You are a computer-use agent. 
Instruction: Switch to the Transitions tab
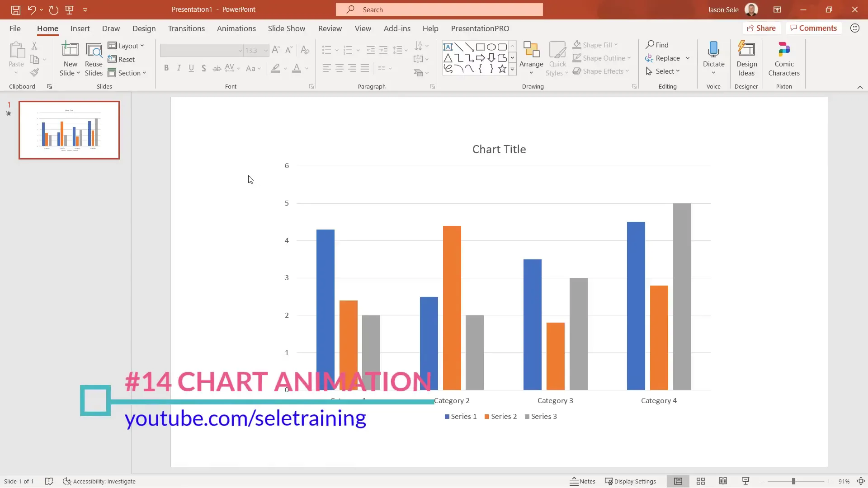[186, 28]
